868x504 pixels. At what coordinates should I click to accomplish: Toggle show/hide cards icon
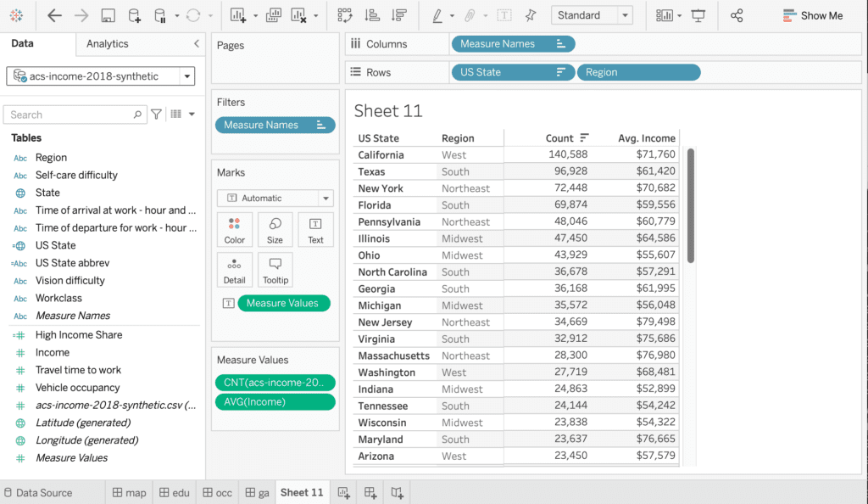click(x=664, y=15)
